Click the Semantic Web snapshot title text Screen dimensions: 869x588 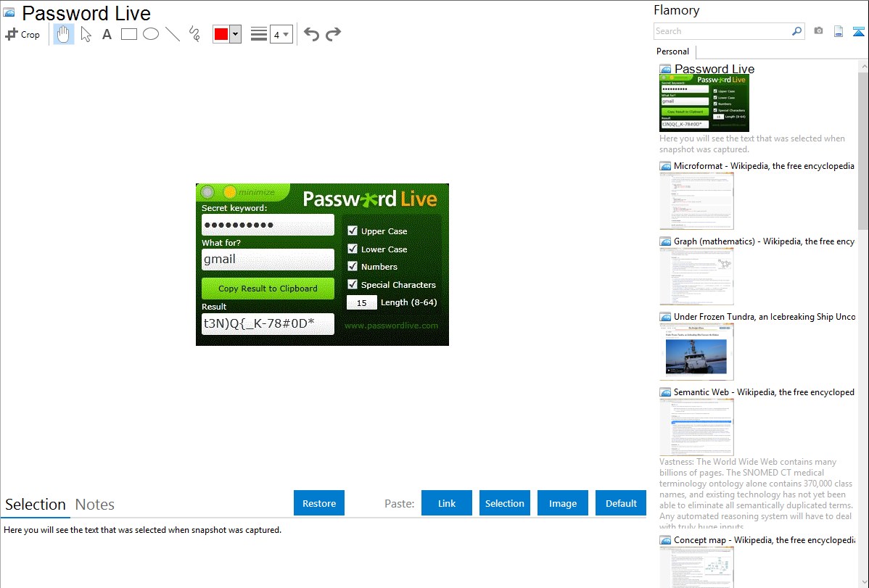click(x=764, y=392)
